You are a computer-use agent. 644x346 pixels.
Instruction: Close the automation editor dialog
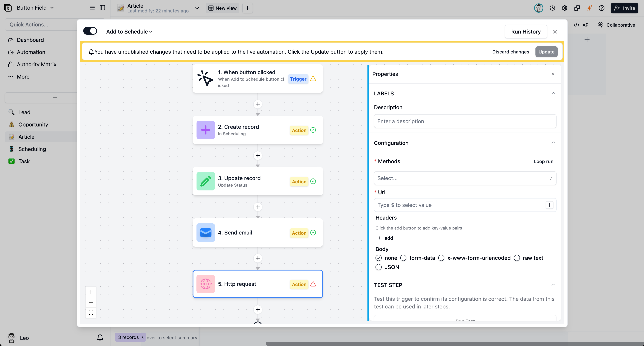pos(555,32)
